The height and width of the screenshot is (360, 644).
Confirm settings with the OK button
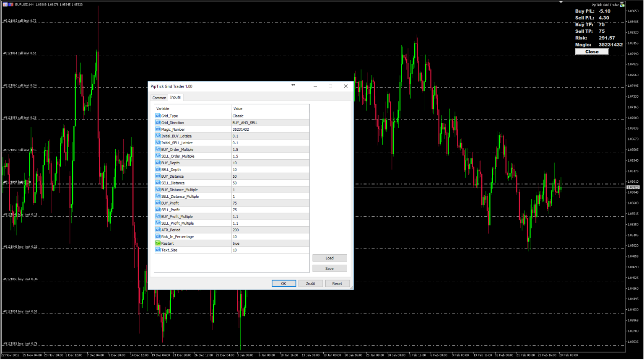[284, 283]
